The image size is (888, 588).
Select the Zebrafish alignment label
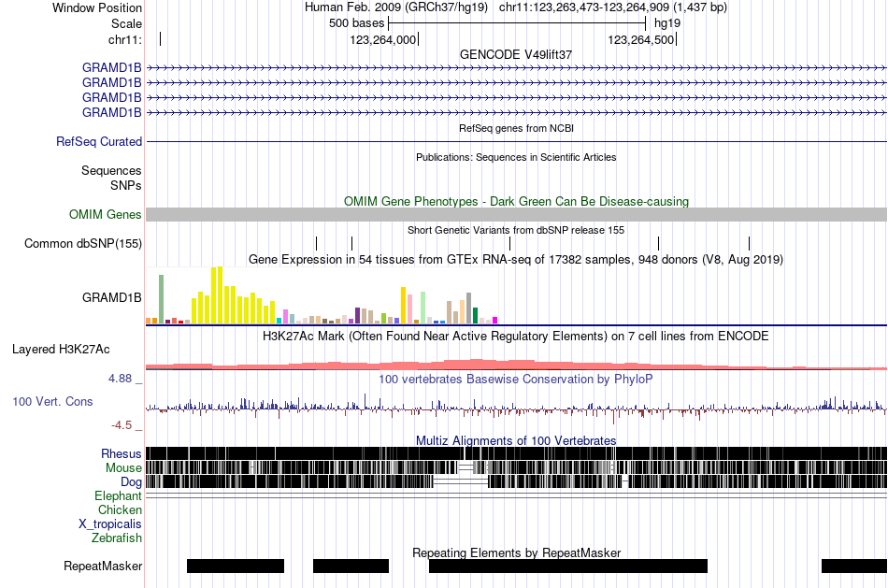117,538
